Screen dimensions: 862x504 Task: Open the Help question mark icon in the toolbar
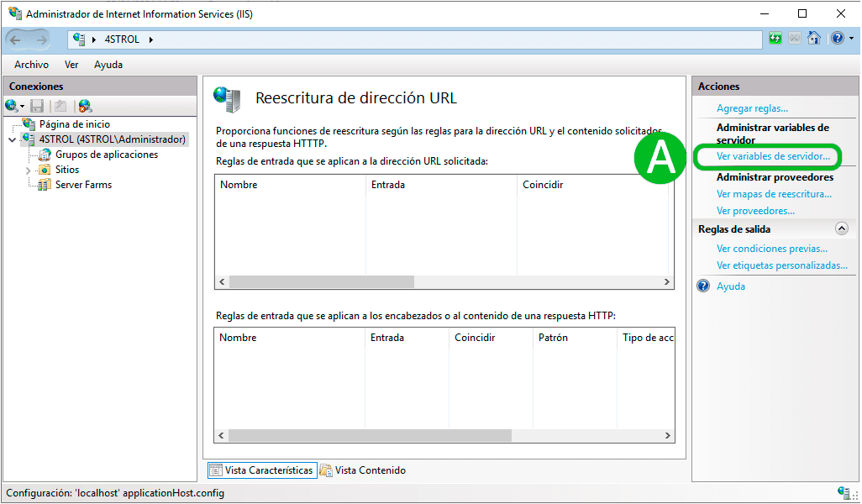tap(838, 38)
